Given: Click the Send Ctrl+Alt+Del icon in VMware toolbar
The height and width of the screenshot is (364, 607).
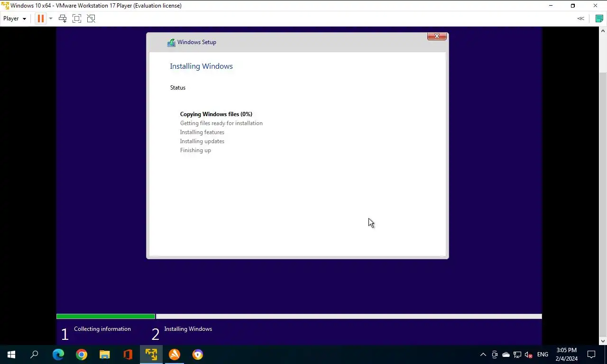Looking at the screenshot, I should (62, 18).
